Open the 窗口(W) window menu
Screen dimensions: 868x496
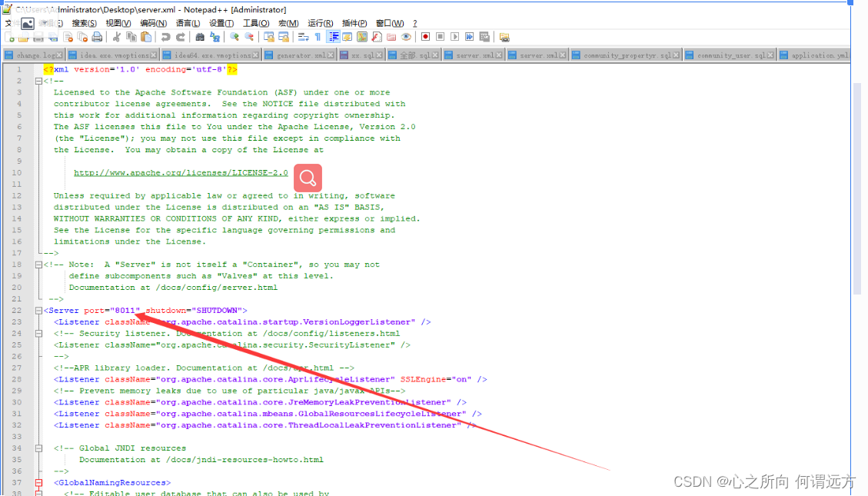tap(390, 23)
